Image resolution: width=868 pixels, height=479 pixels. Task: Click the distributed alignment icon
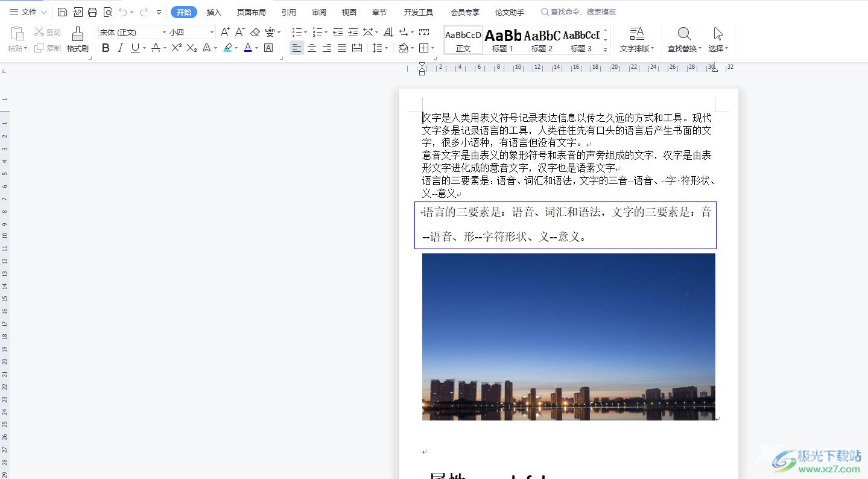point(357,48)
